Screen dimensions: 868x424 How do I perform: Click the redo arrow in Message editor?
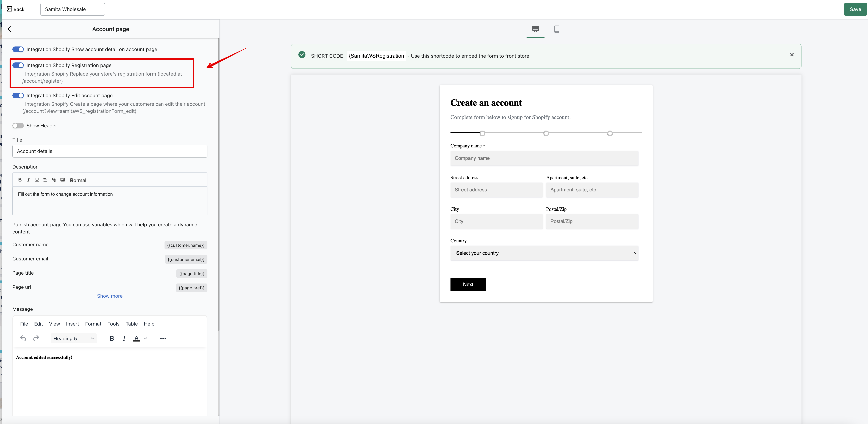click(x=36, y=338)
